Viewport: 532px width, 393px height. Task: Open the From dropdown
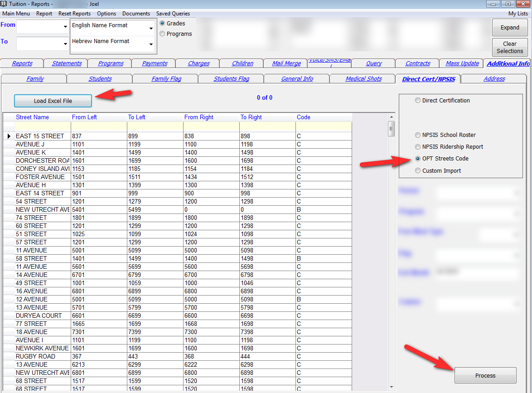(x=65, y=26)
